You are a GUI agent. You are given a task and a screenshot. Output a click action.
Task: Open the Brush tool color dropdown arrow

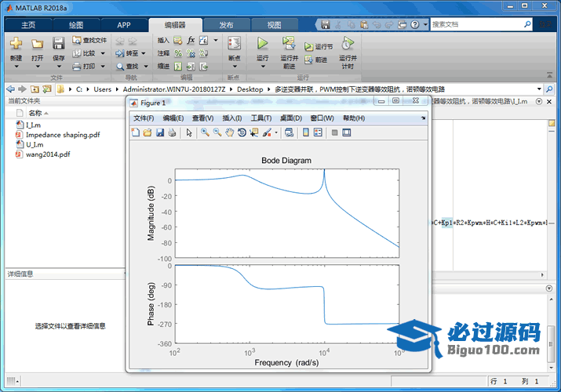tap(275, 132)
